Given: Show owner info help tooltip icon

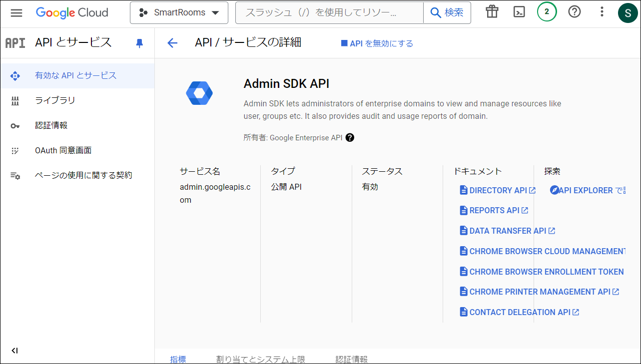Looking at the screenshot, I should click(x=350, y=138).
